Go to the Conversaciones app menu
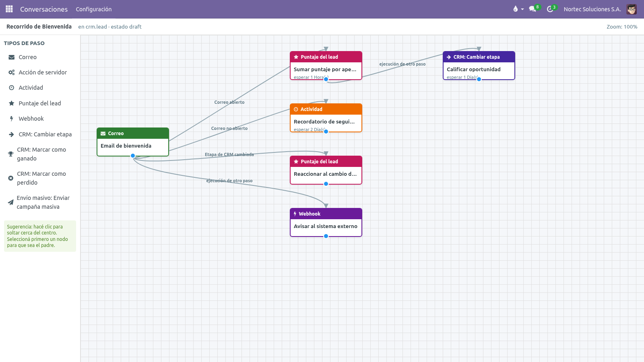 (x=44, y=9)
